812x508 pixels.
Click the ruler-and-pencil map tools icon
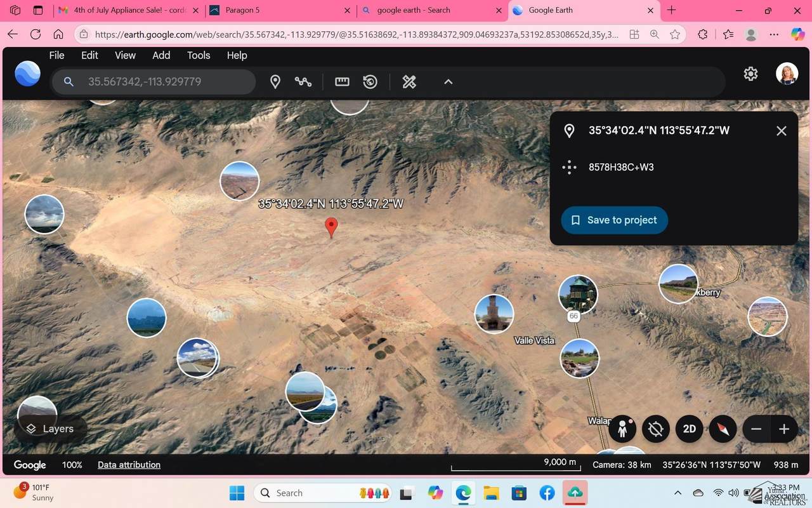[x=409, y=82]
